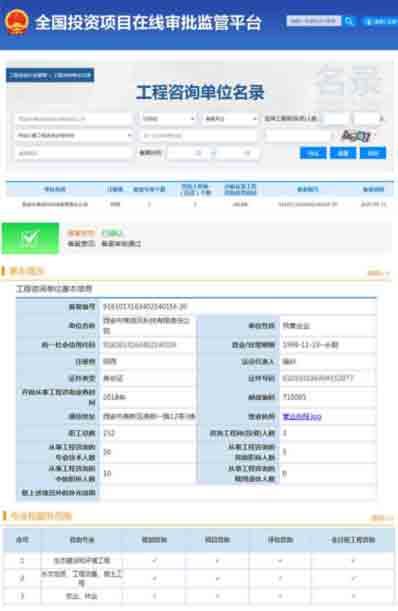Click row 1 checkmark under whole-process consulting
The height and width of the screenshot is (611, 398).
tap(353, 561)
